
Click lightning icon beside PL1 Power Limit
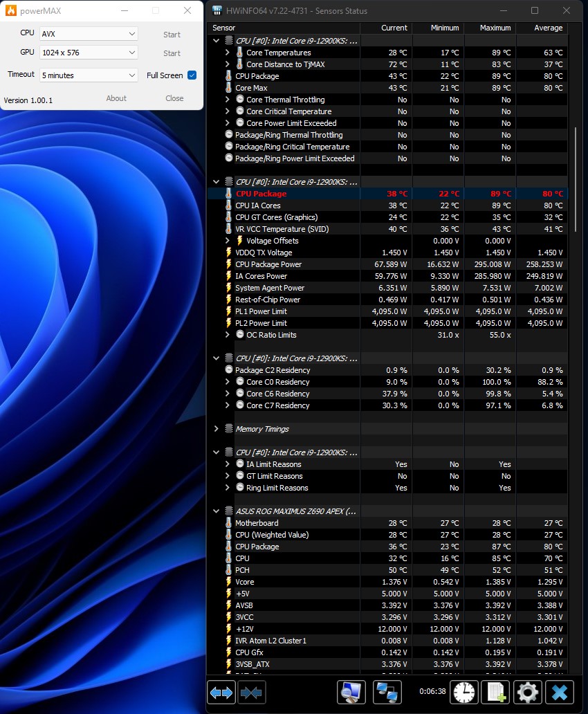click(229, 311)
